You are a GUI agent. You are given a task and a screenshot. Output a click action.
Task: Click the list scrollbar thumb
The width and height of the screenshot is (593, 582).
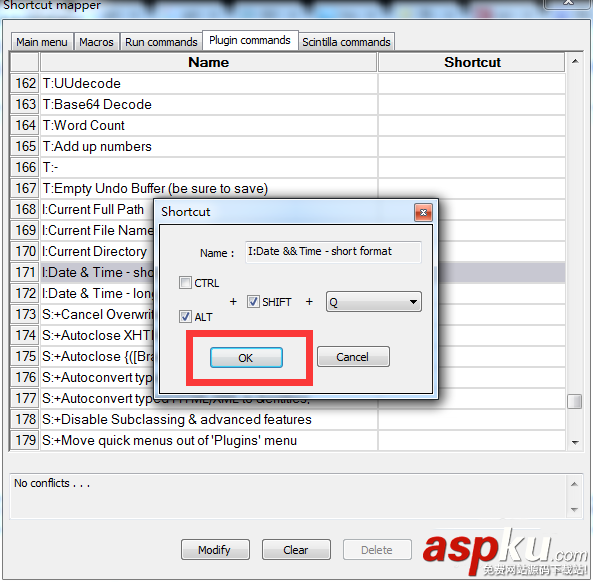[575, 401]
